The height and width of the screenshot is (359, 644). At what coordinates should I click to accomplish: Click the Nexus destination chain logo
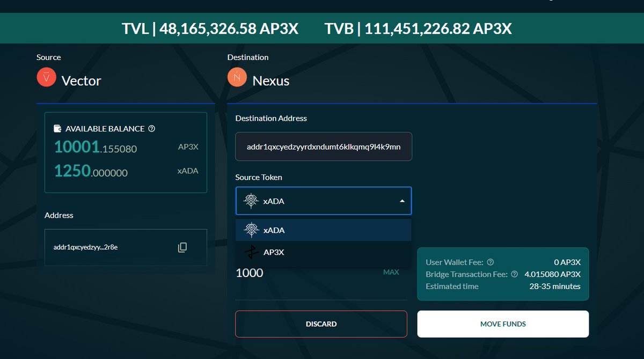click(x=237, y=77)
